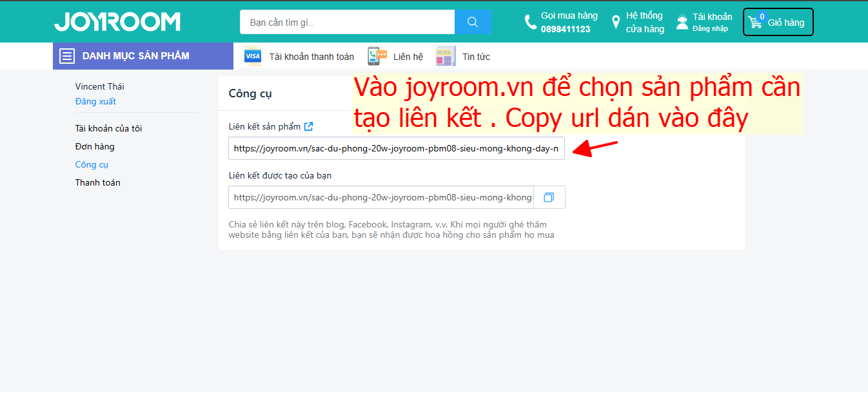Select Thanh toán in sidebar
868x395 pixels.
[x=97, y=182]
